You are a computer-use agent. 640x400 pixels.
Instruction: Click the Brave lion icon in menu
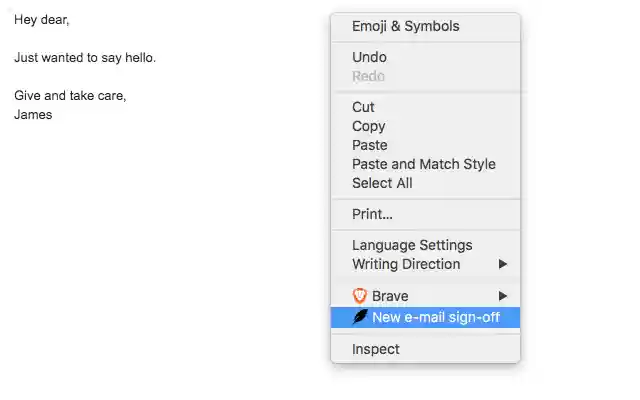point(360,296)
